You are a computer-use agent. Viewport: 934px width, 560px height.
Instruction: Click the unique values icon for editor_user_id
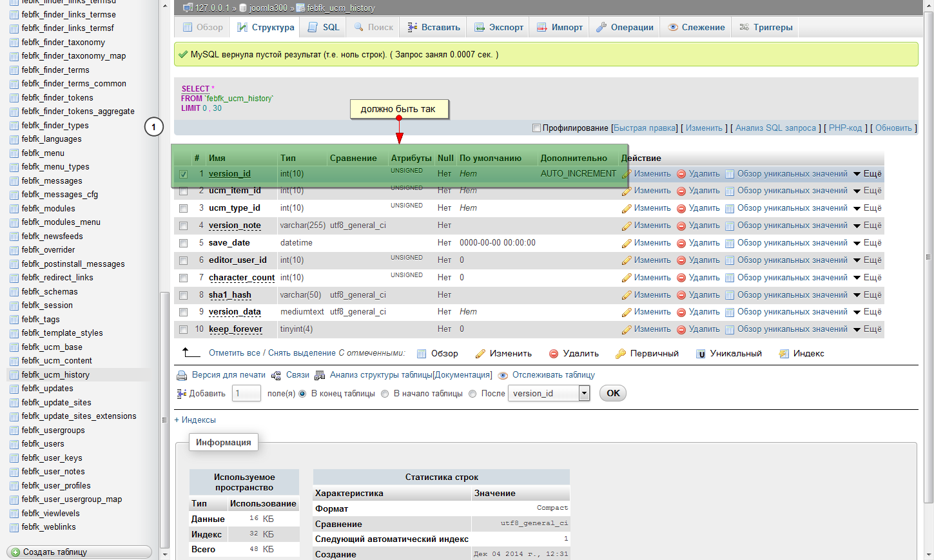[x=730, y=261]
